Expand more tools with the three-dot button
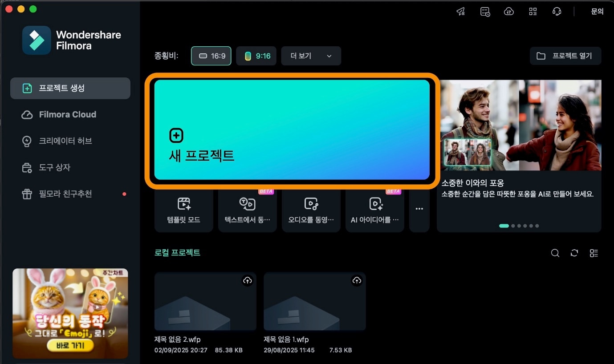614x364 pixels. (419, 209)
